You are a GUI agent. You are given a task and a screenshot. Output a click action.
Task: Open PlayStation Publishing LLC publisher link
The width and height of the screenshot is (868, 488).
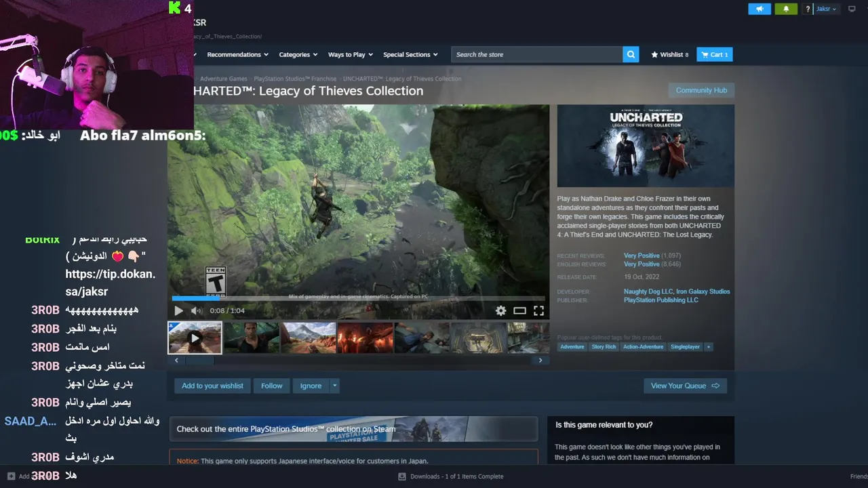point(660,300)
